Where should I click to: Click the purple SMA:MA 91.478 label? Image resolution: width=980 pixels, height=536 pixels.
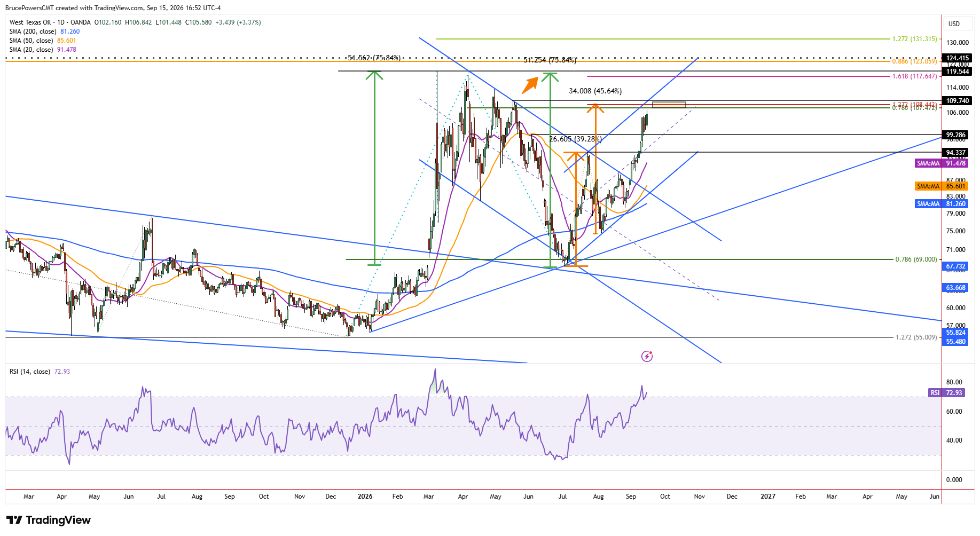941,163
